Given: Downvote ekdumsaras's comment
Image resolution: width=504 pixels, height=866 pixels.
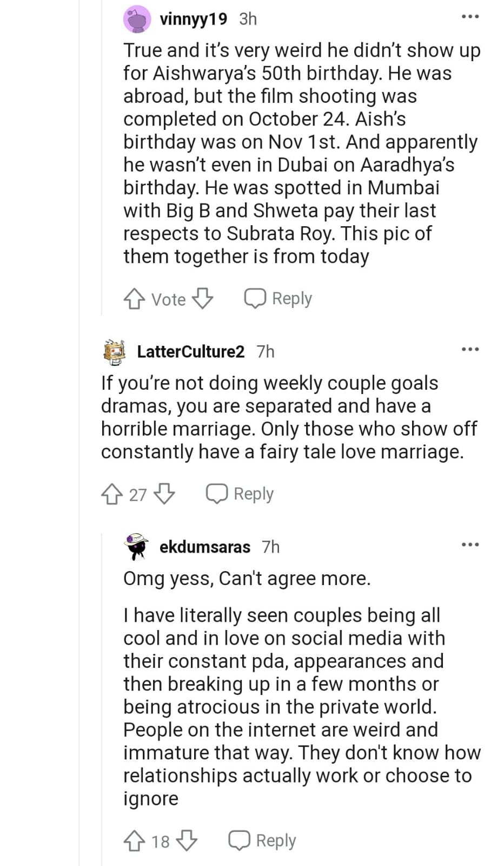Looking at the screenshot, I should point(187,841).
